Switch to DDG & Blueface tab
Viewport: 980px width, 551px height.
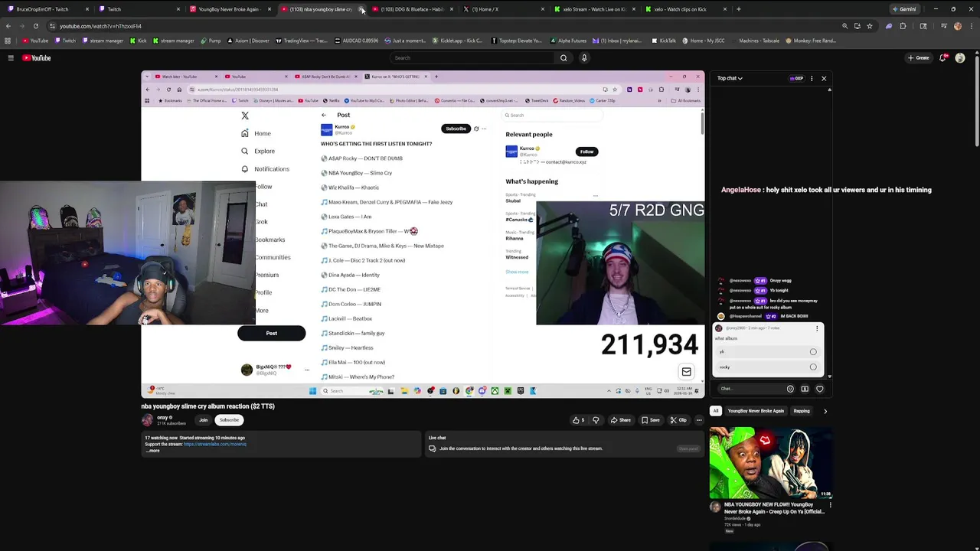(412, 9)
